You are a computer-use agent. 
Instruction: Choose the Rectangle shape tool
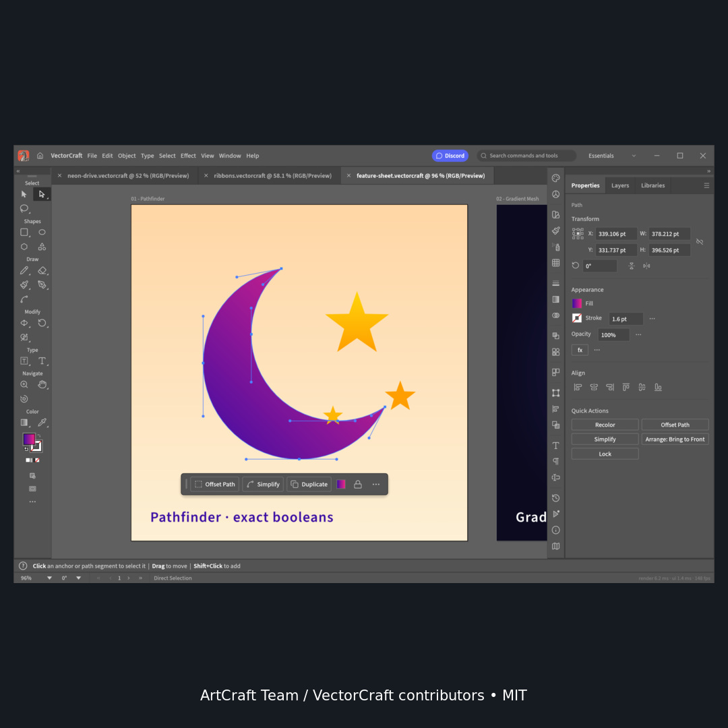click(x=24, y=232)
